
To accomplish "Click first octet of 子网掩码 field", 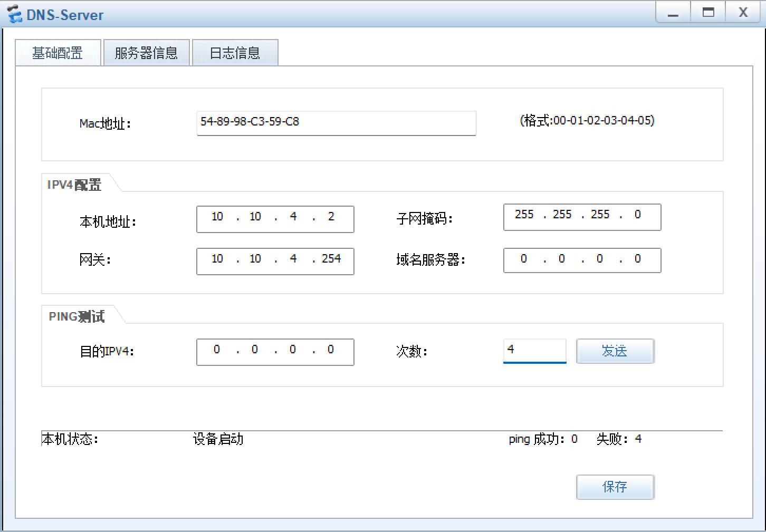I will 524,215.
